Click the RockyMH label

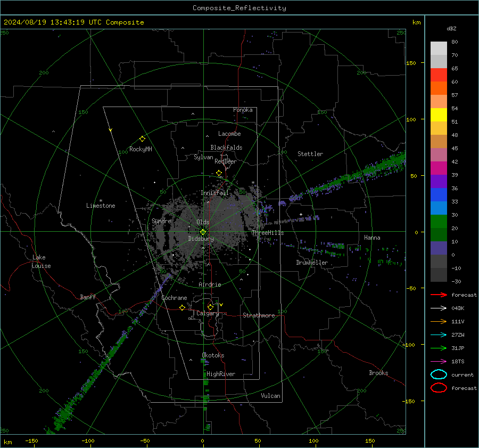pos(141,149)
